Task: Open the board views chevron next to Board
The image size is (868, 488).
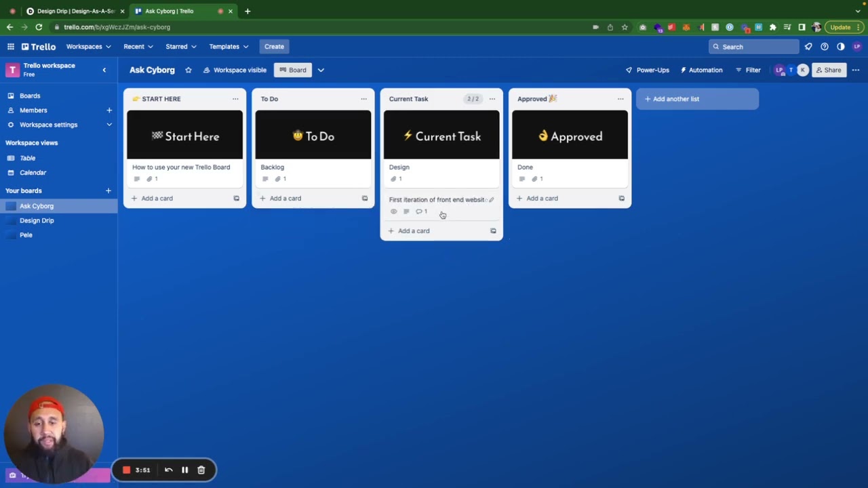Action: point(321,70)
